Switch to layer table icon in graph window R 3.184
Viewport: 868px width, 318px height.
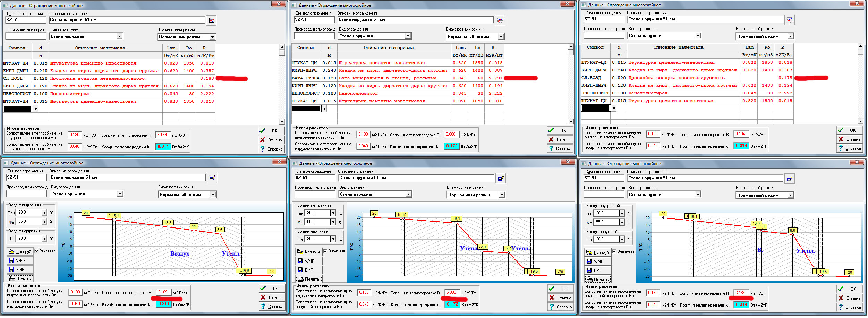[x=790, y=179]
